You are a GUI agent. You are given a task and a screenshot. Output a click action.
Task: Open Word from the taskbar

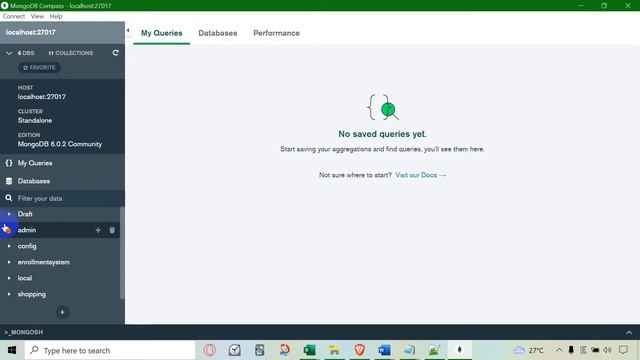(x=384, y=350)
